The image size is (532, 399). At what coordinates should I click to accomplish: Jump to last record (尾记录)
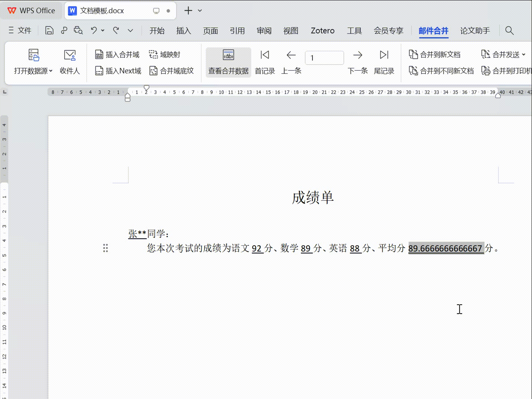[384, 55]
